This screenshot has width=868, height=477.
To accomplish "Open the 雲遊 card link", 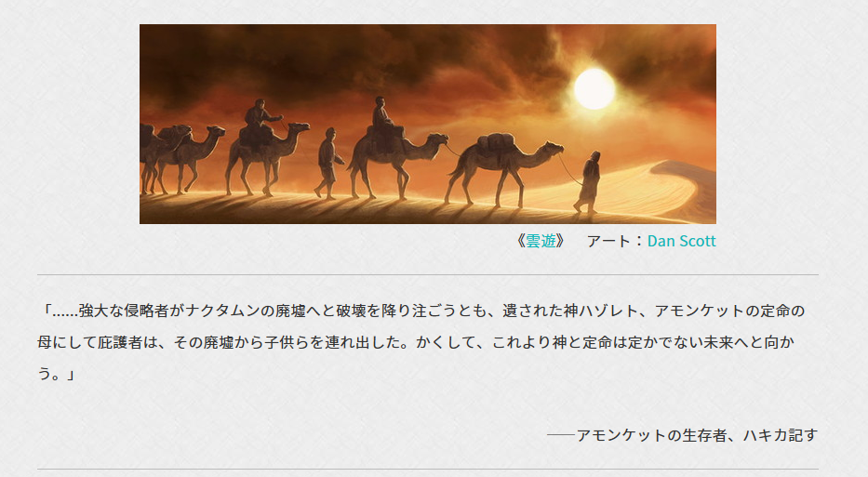I will (541, 241).
